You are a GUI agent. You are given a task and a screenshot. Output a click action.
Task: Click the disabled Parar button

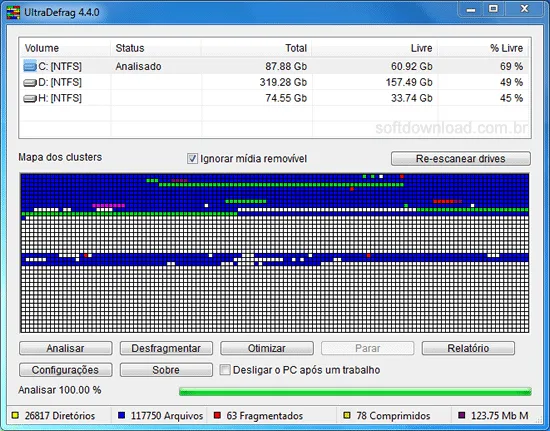pos(368,348)
